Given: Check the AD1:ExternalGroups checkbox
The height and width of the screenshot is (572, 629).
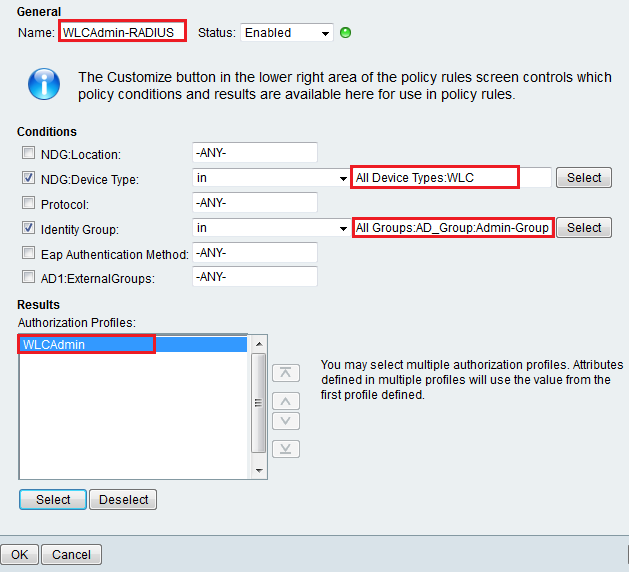Looking at the screenshot, I should pyautogui.click(x=29, y=278).
